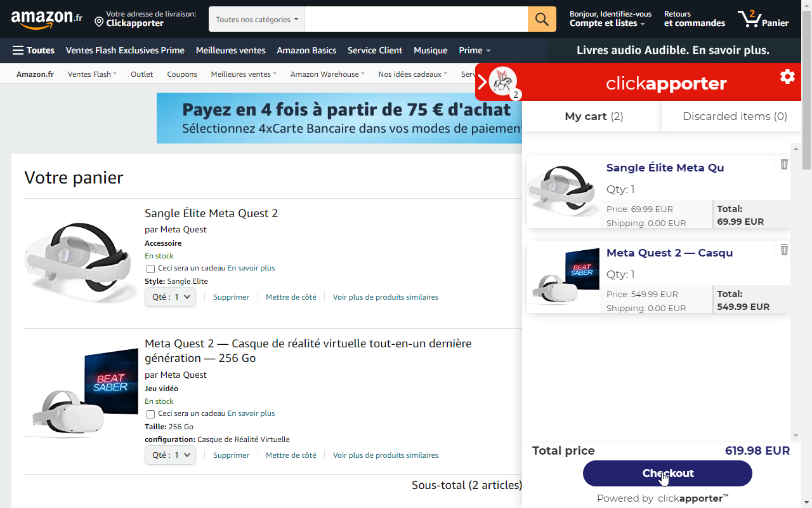
Task: Expand 'Nos idées cadeaux' dropdown
Action: click(412, 74)
